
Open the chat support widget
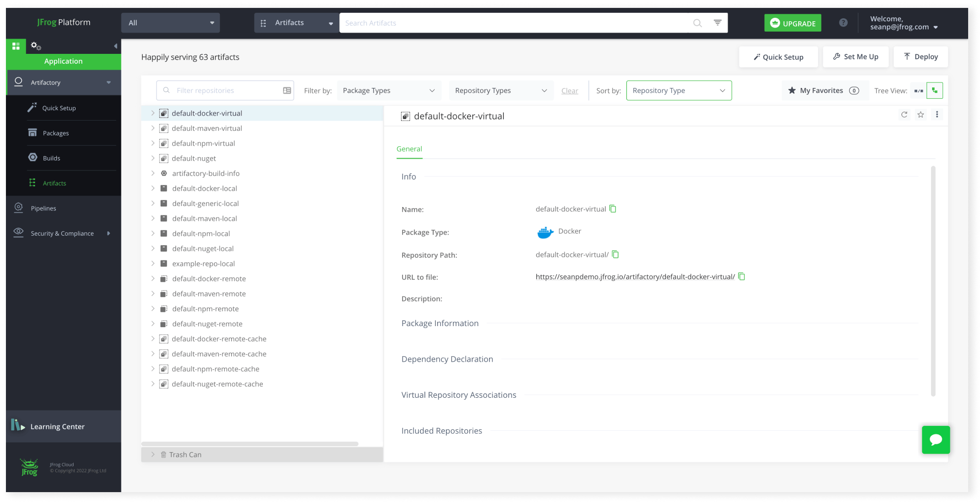pyautogui.click(x=936, y=440)
